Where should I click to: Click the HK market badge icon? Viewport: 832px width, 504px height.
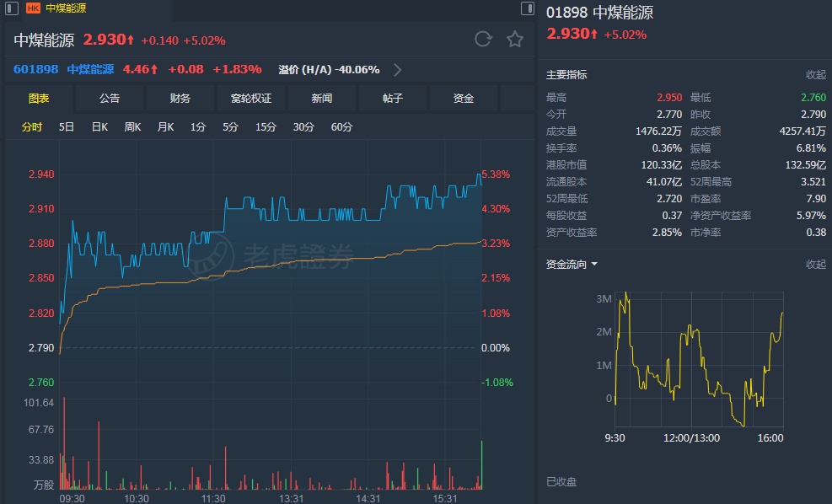[33, 8]
